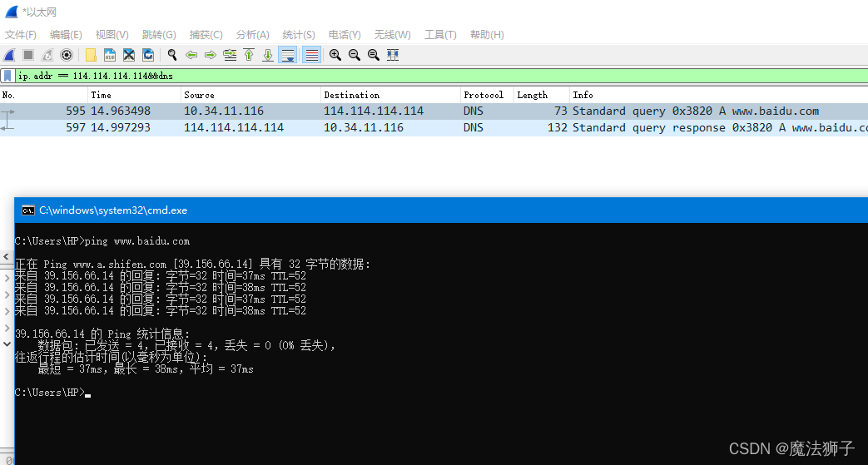Toggle packet list colorization
Viewport: 868px width, 465px height.
pyautogui.click(x=311, y=55)
